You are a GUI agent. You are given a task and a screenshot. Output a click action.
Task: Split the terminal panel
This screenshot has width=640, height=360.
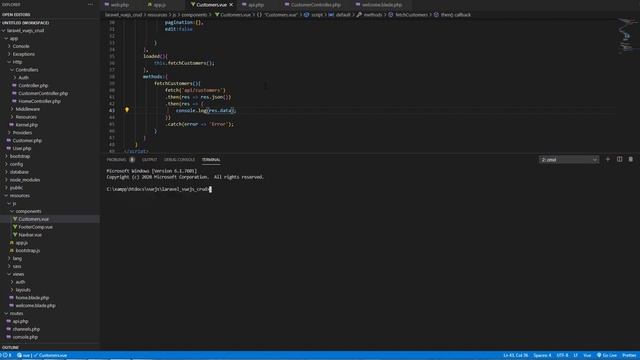pos(619,159)
